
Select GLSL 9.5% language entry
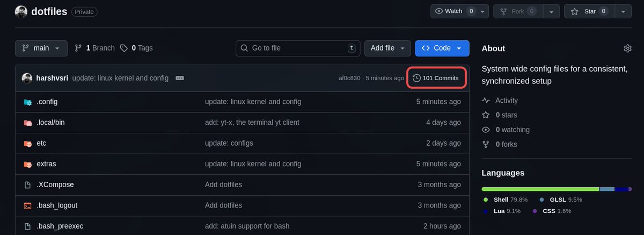561,200
